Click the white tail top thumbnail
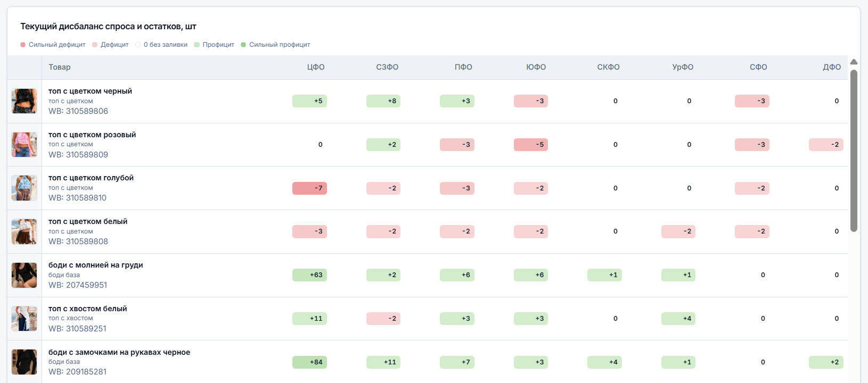The image size is (868, 383). pos(24,319)
